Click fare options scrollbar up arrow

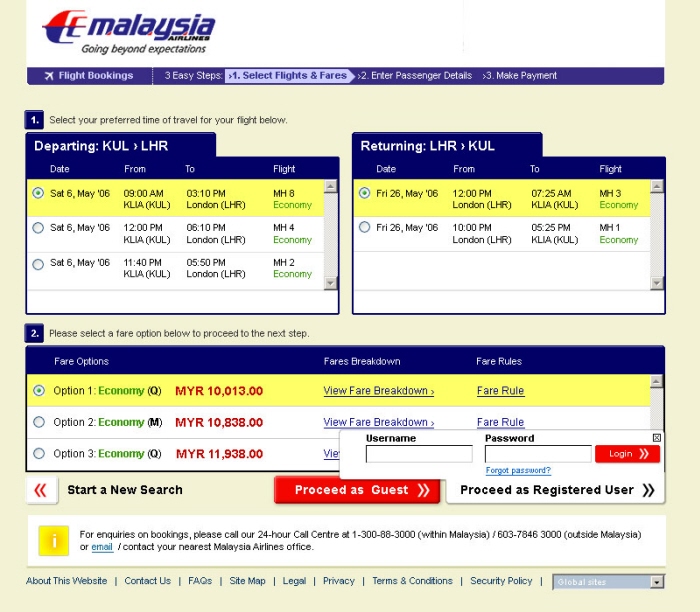(x=656, y=382)
